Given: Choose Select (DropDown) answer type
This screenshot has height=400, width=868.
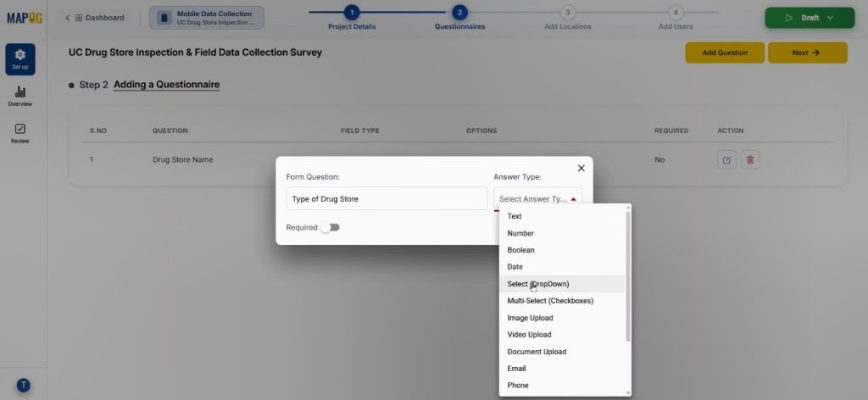Looking at the screenshot, I should (x=563, y=284).
